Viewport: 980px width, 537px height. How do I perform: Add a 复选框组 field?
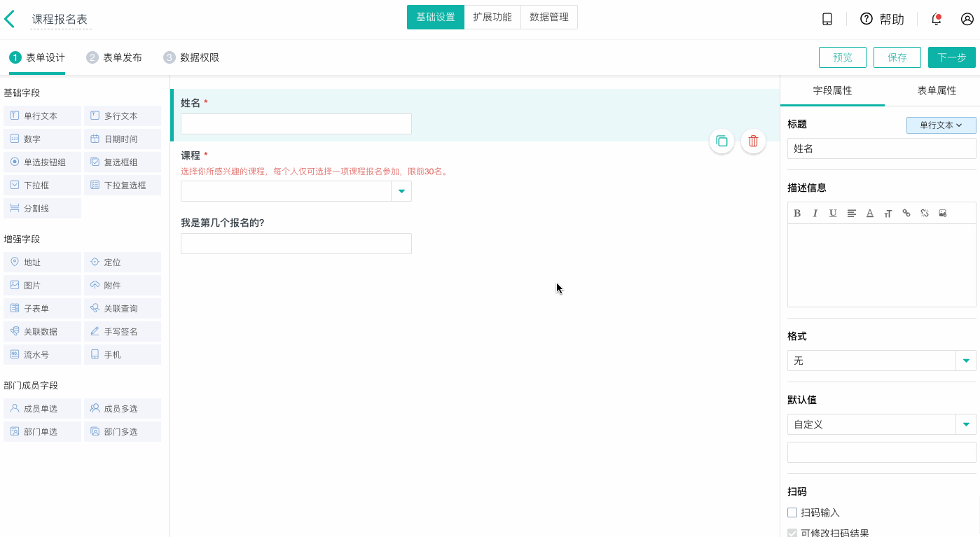pos(123,162)
